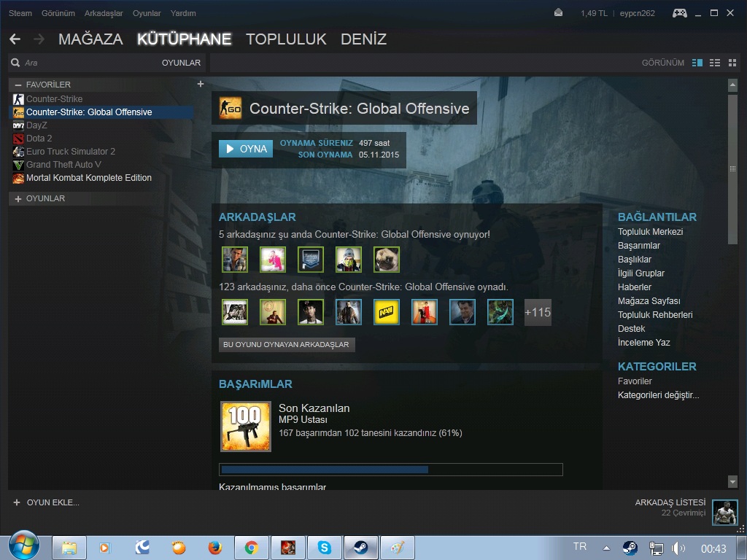
Task: Select DayZ in favorites list
Action: (x=36, y=125)
